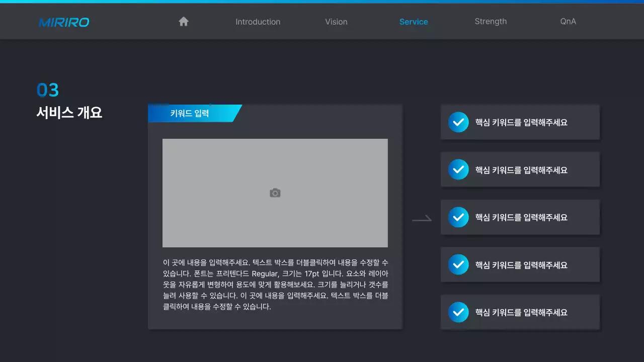Select the body text paragraph below the image
This screenshot has height=362, width=644.
point(274,284)
